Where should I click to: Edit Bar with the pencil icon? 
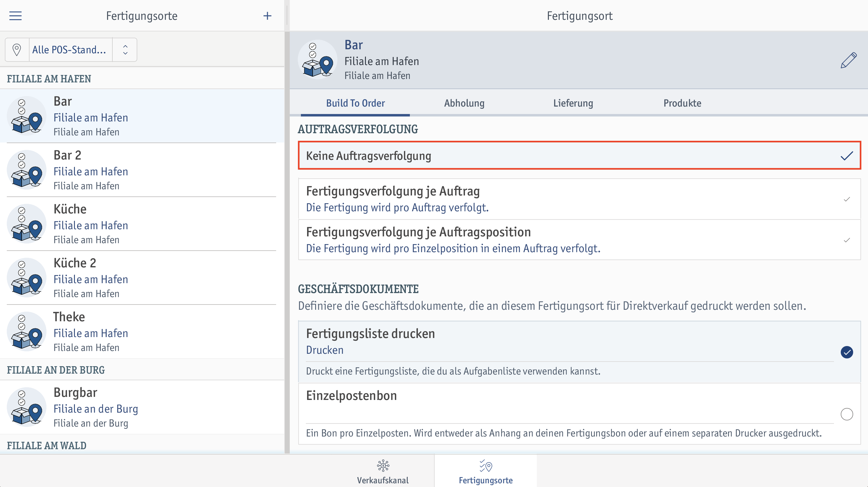[848, 60]
